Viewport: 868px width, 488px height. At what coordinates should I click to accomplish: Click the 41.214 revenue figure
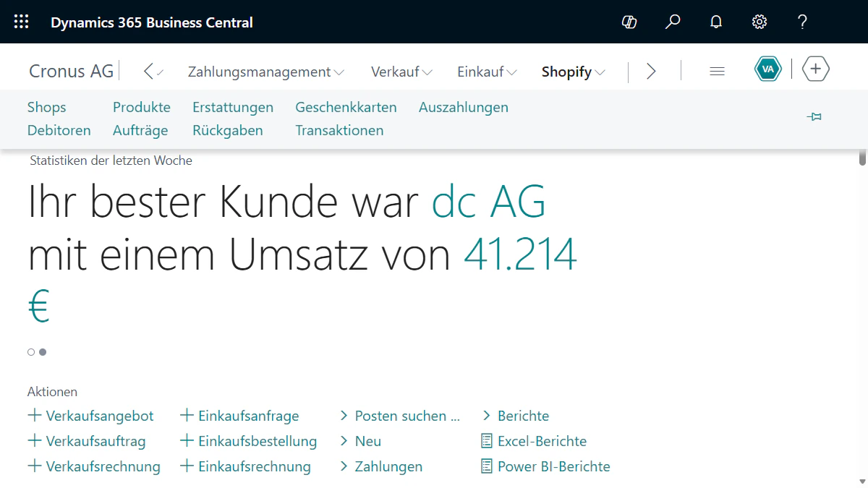click(x=520, y=253)
